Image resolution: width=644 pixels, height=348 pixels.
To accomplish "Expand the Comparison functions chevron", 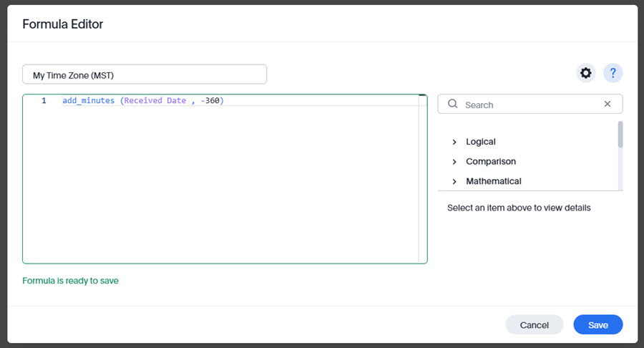I will click(454, 162).
